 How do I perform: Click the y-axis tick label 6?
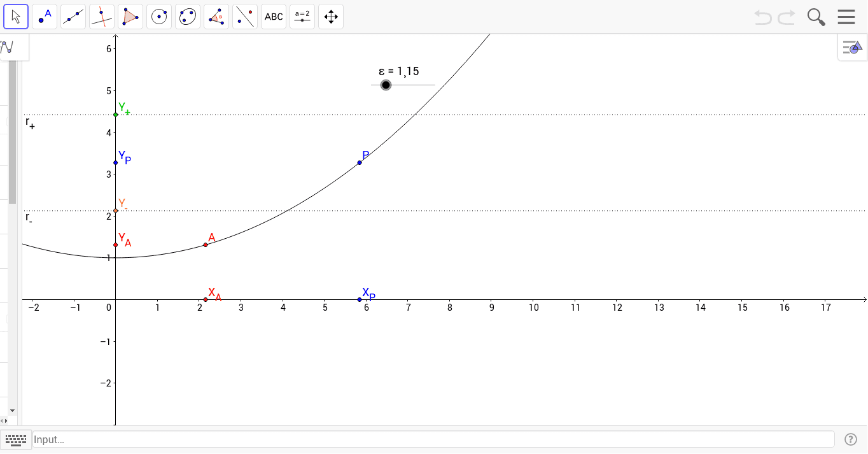109,48
